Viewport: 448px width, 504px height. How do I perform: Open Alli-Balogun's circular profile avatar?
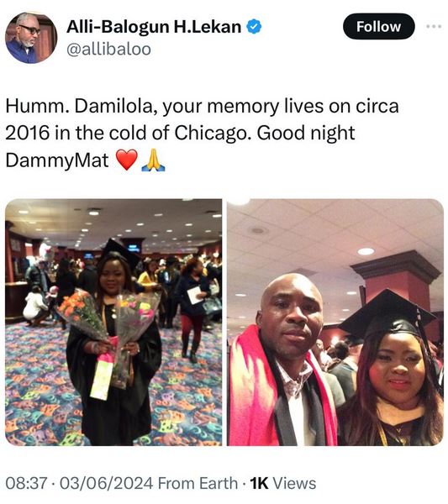click(x=31, y=38)
